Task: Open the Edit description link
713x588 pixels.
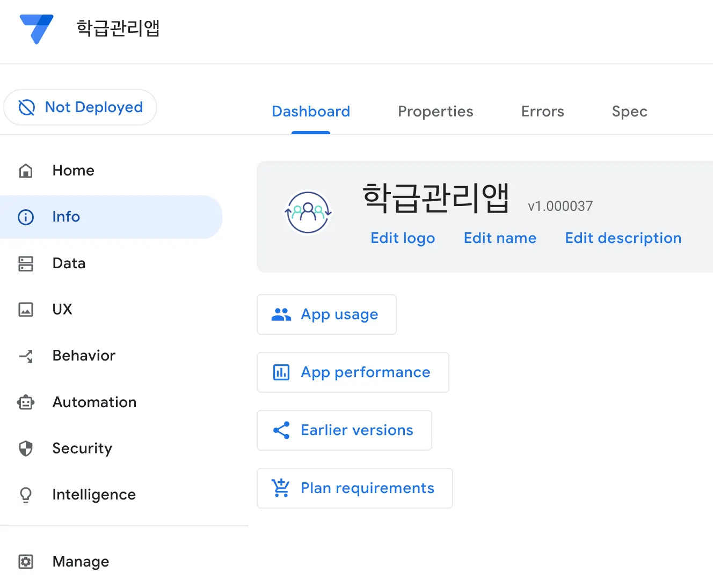Action: (x=623, y=238)
